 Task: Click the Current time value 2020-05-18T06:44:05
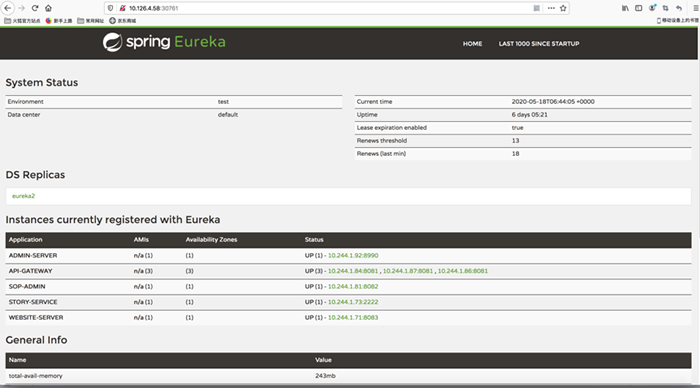(553, 102)
